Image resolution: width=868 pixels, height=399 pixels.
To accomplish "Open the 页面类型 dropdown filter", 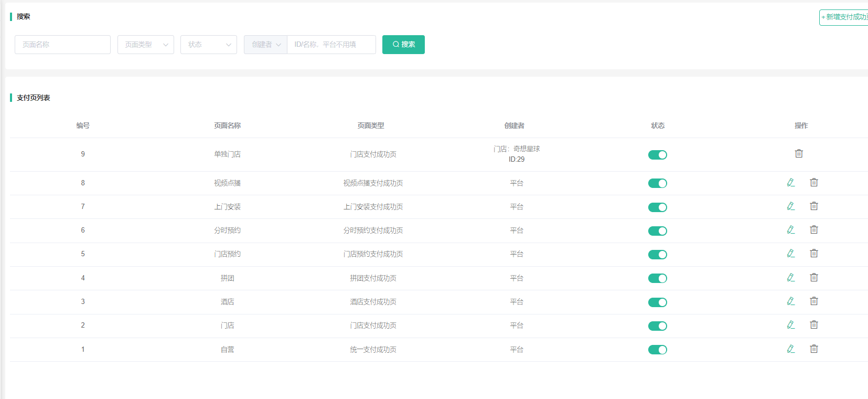I will click(146, 45).
